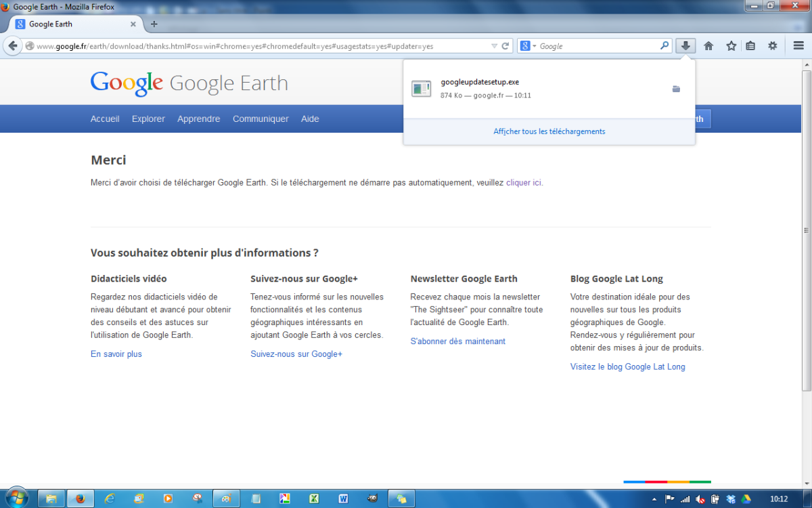The height and width of the screenshot is (508, 812).
Task: Open GIMP from the taskbar
Action: (372, 499)
